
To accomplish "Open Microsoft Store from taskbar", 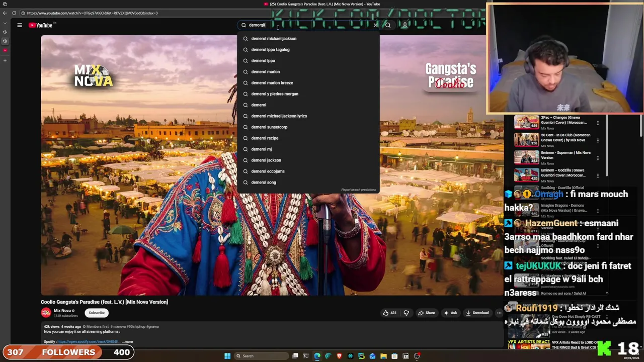I will click(394, 356).
